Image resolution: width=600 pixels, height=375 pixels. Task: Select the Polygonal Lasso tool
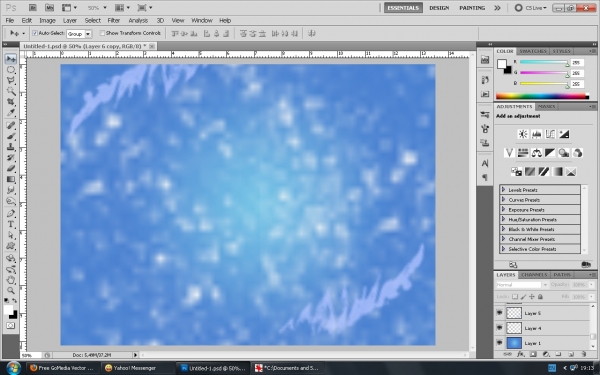[11, 80]
